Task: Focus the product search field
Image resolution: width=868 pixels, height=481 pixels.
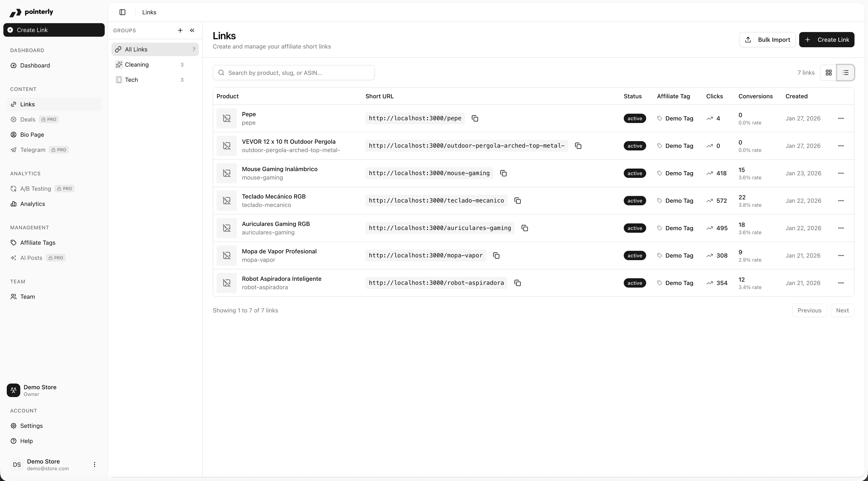Action: click(x=293, y=73)
